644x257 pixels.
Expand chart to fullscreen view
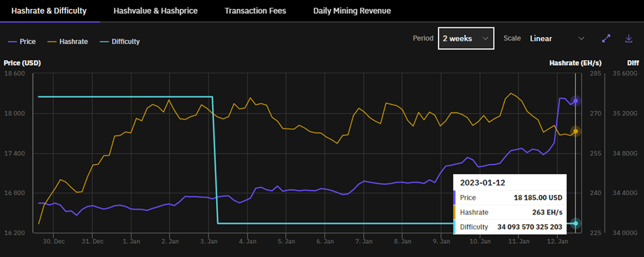click(606, 38)
